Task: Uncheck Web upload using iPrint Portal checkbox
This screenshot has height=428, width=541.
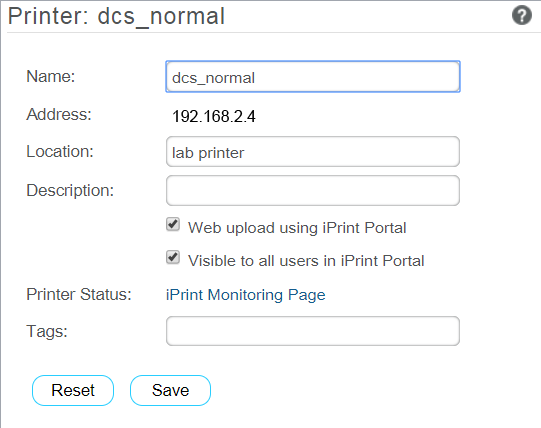Action: tap(173, 224)
